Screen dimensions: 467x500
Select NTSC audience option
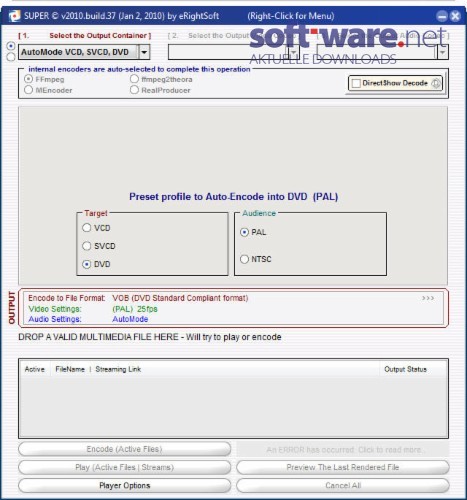pyautogui.click(x=244, y=259)
